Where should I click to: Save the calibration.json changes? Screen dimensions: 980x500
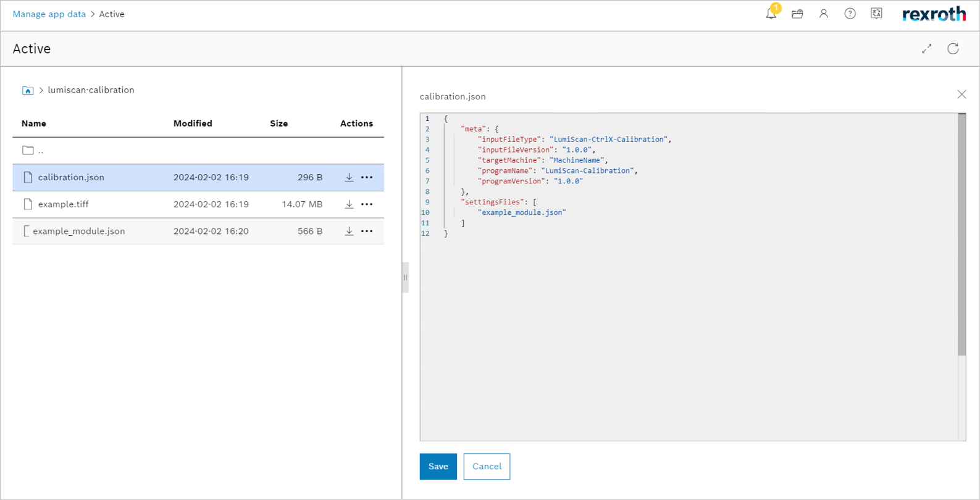[438, 467]
